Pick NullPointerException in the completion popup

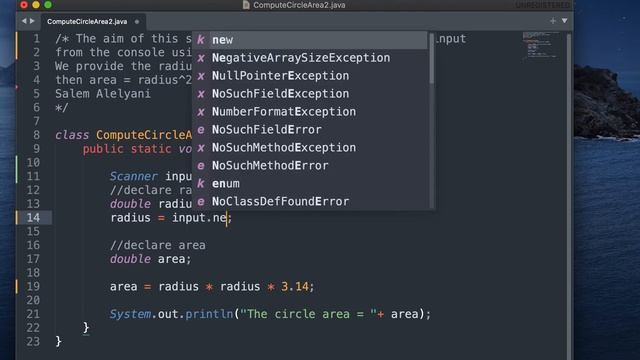(x=310, y=76)
